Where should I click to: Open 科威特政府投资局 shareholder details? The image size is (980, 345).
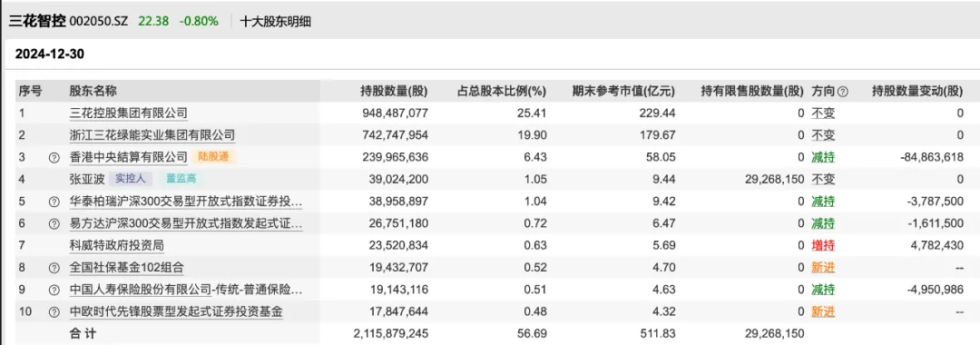click(116, 246)
